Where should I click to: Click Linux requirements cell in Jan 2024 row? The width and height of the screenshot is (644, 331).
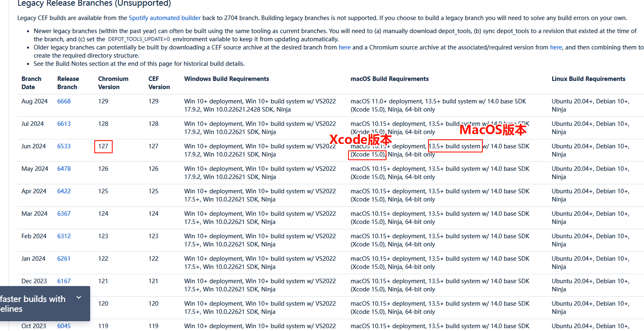click(591, 263)
